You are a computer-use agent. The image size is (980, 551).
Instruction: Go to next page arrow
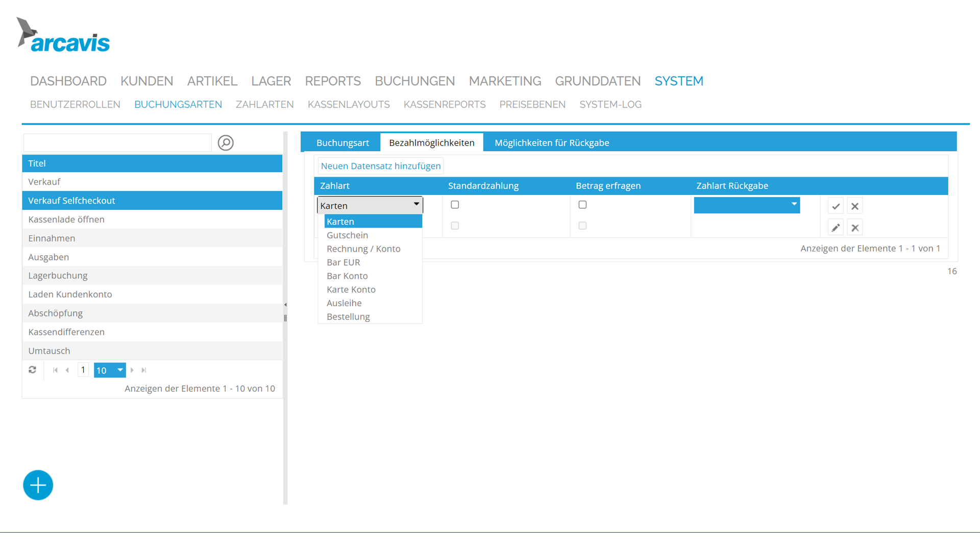(x=132, y=370)
